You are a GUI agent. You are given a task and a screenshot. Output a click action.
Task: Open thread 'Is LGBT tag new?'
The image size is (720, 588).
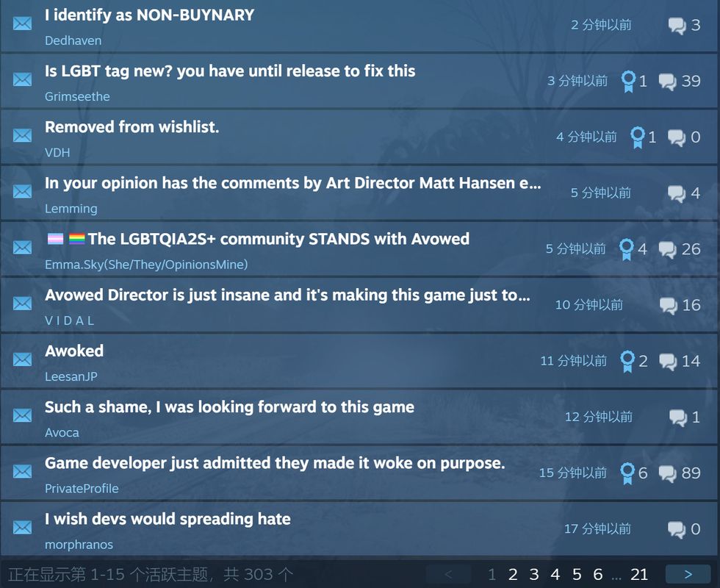tap(229, 71)
